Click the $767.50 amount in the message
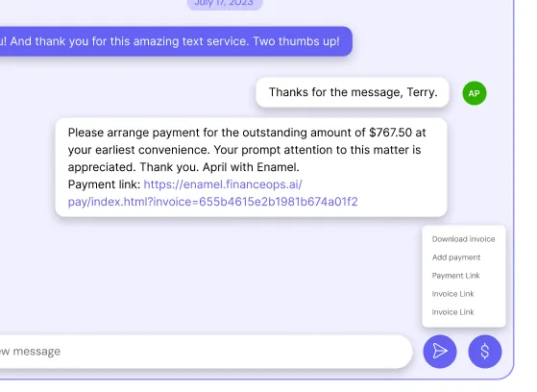The height and width of the screenshot is (392, 537). (x=390, y=133)
